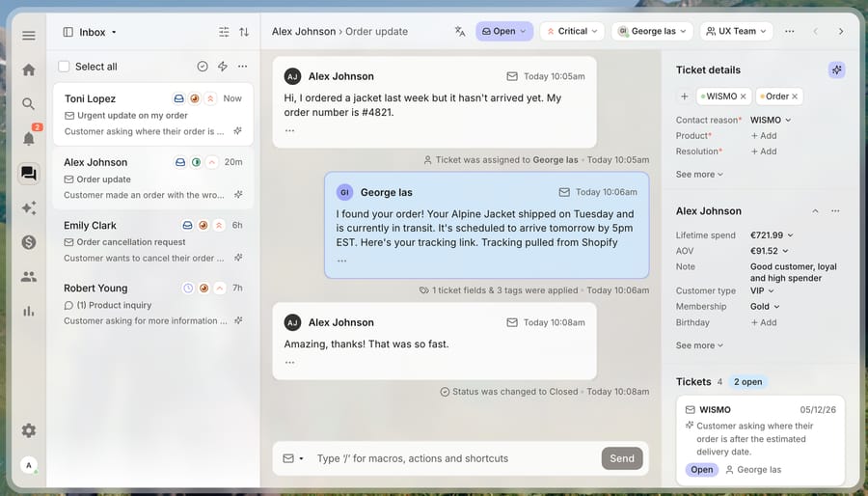The image size is (868, 496).
Task: Open inbox filter options icon
Action: [224, 32]
